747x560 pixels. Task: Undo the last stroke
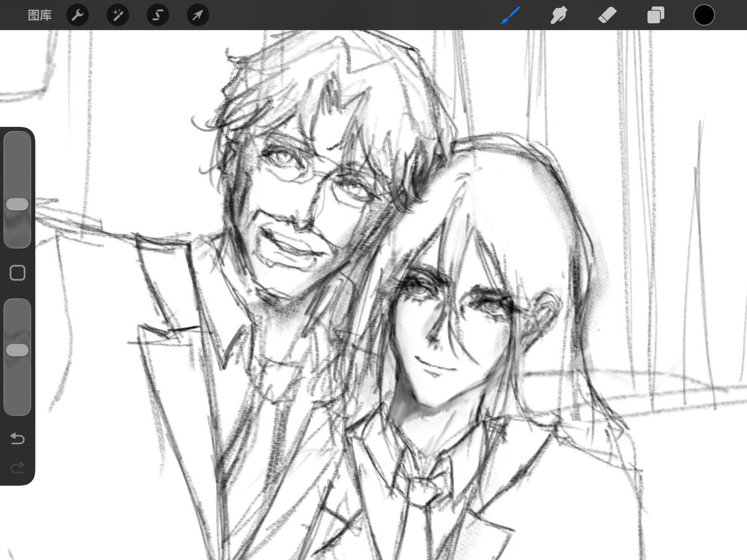point(17,439)
